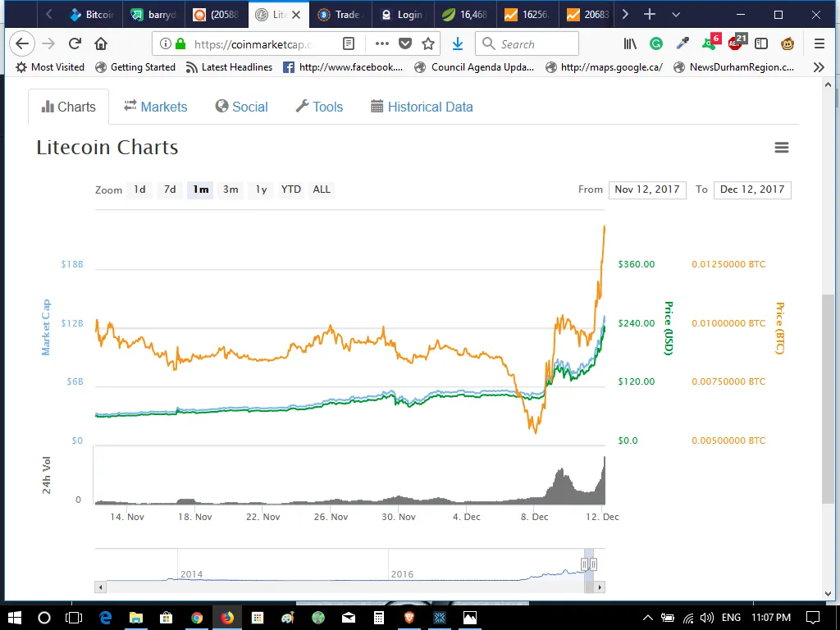Open the volume control in tray
This screenshot has width=840, height=630.
point(707,618)
